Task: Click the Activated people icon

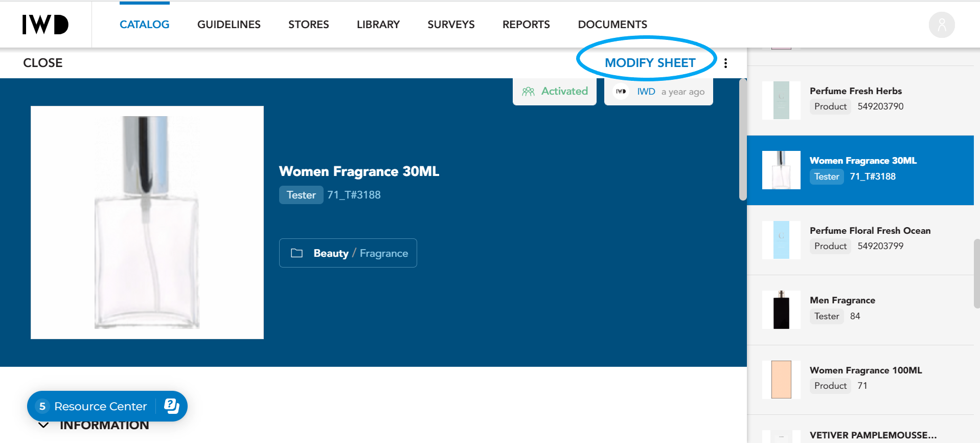Action: (x=528, y=92)
